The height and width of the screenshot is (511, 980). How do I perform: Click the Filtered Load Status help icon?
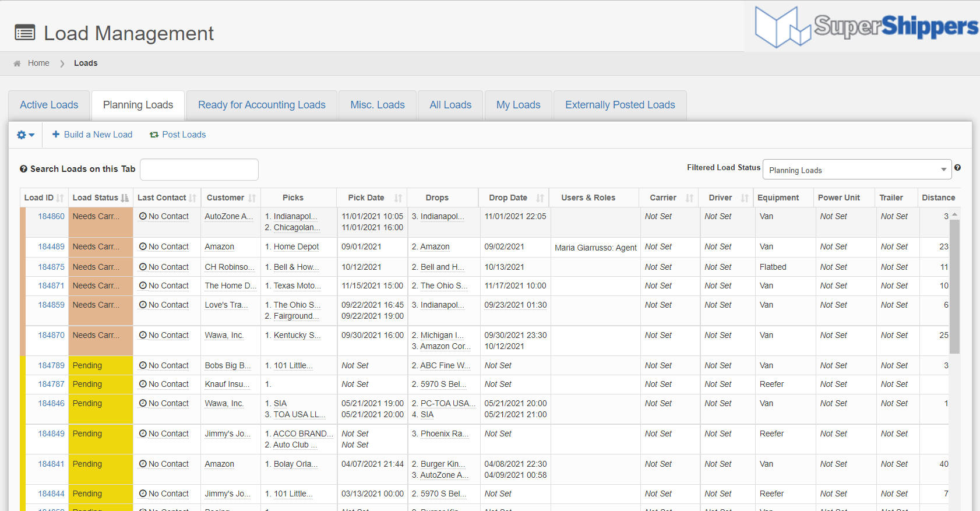(957, 168)
